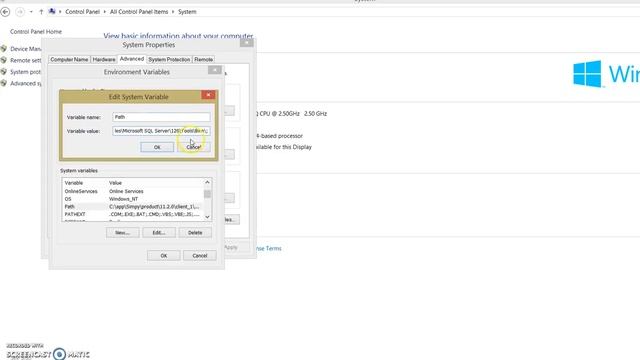
Task: Click the Control Panel icon in address bar
Action: click(x=52, y=11)
